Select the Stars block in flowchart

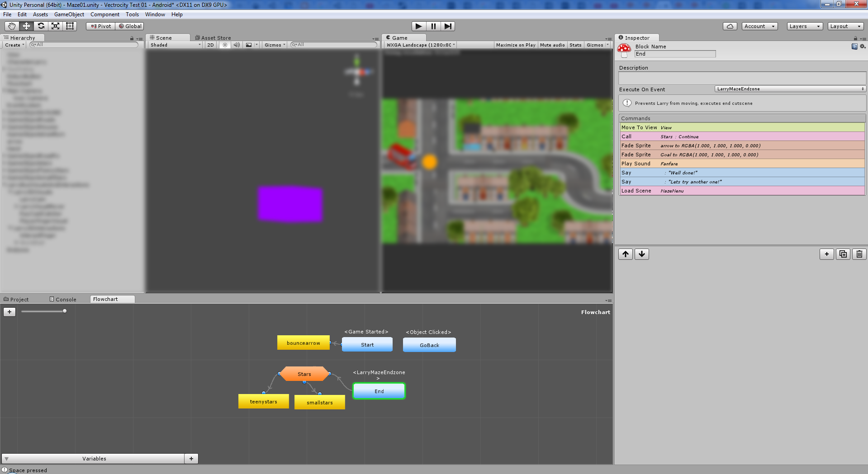tap(304, 374)
